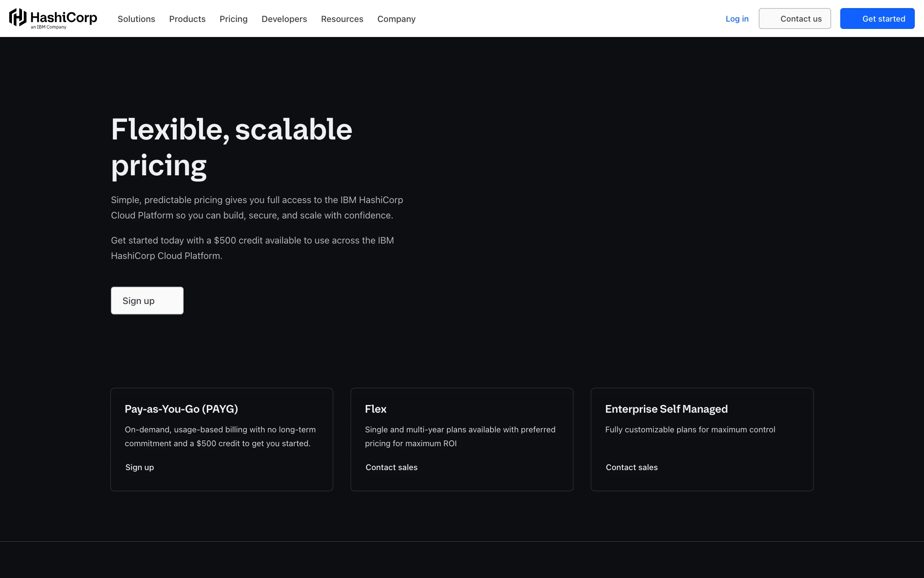Open the Products menu
This screenshot has height=578, width=924.
click(x=187, y=19)
